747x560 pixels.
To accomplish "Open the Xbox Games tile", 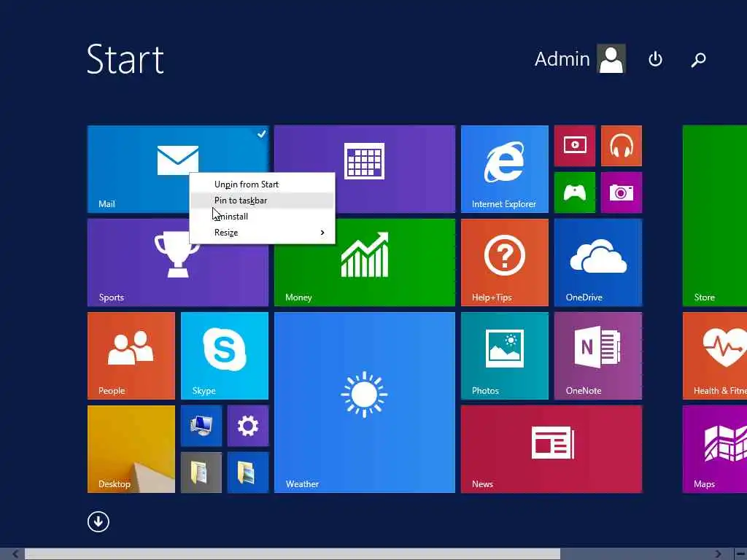I will pyautogui.click(x=575, y=192).
